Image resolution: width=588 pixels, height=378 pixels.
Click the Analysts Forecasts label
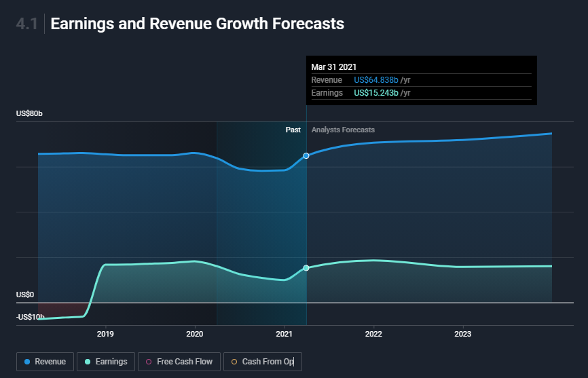click(343, 130)
